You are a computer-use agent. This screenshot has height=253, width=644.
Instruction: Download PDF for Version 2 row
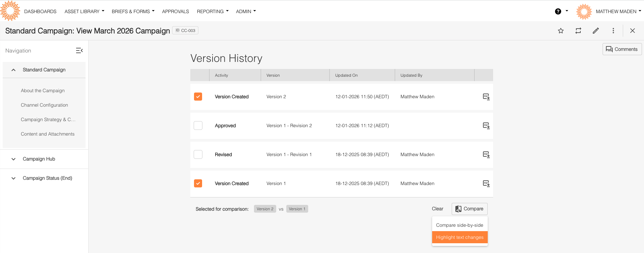coord(486,97)
